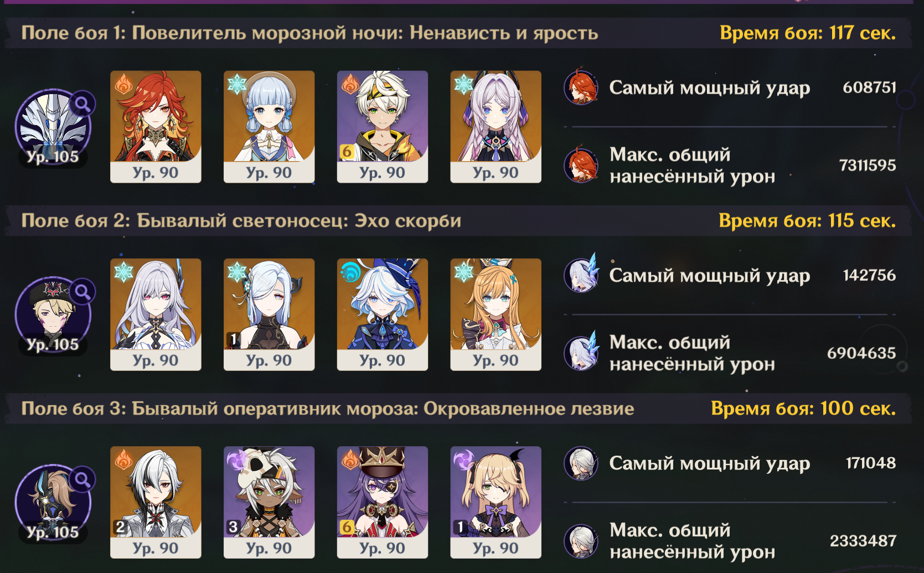Open the battlefield 3 masked boss portrait
Viewport: 924px width, 573px height.
(53, 503)
